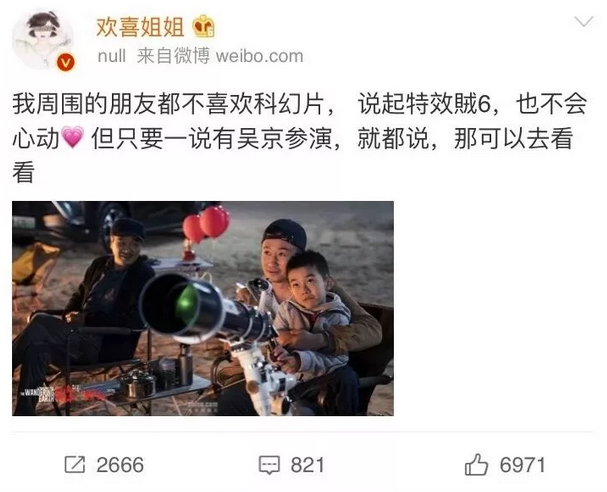Toggle the thumbs-up like icon
Viewport: 607px width, 492px height.
[476, 464]
